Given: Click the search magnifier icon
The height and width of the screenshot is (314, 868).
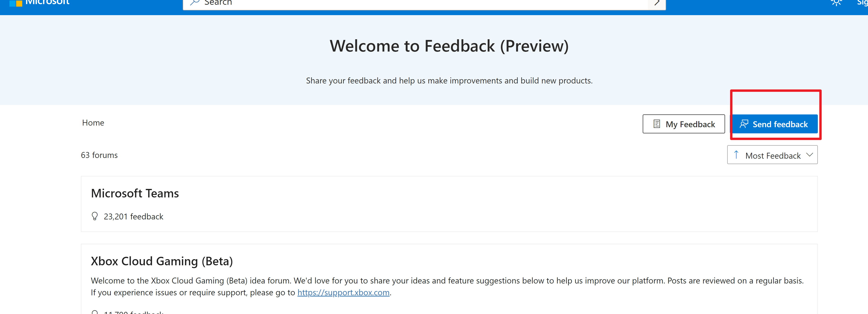Looking at the screenshot, I should (195, 2).
